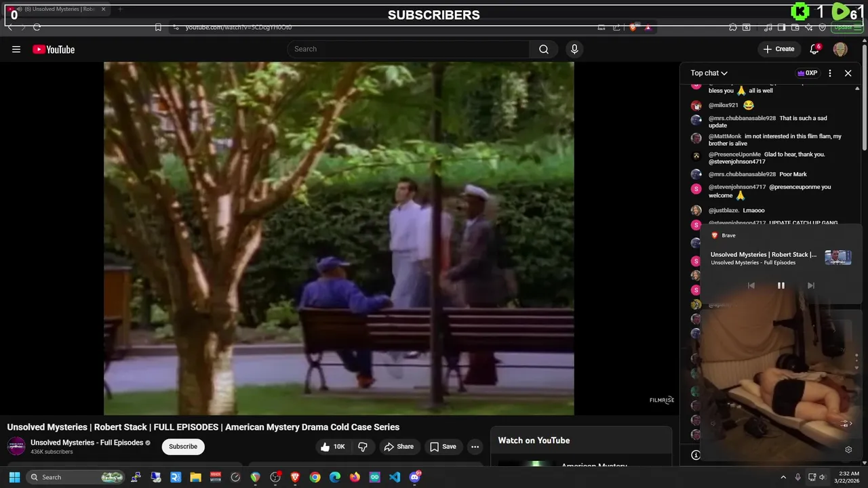The image size is (868, 488).
Task: Open Arduino IDE from the taskbar
Action: (375, 477)
